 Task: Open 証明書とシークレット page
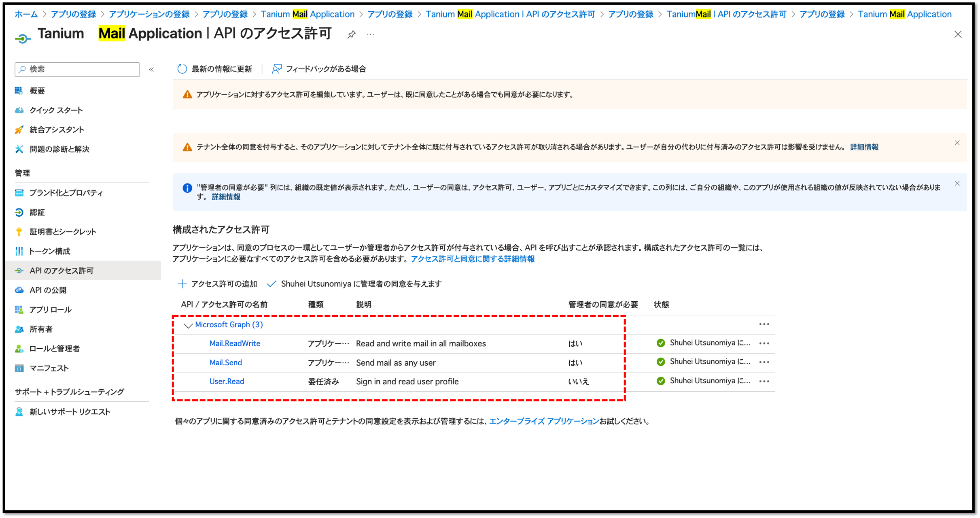[63, 231]
